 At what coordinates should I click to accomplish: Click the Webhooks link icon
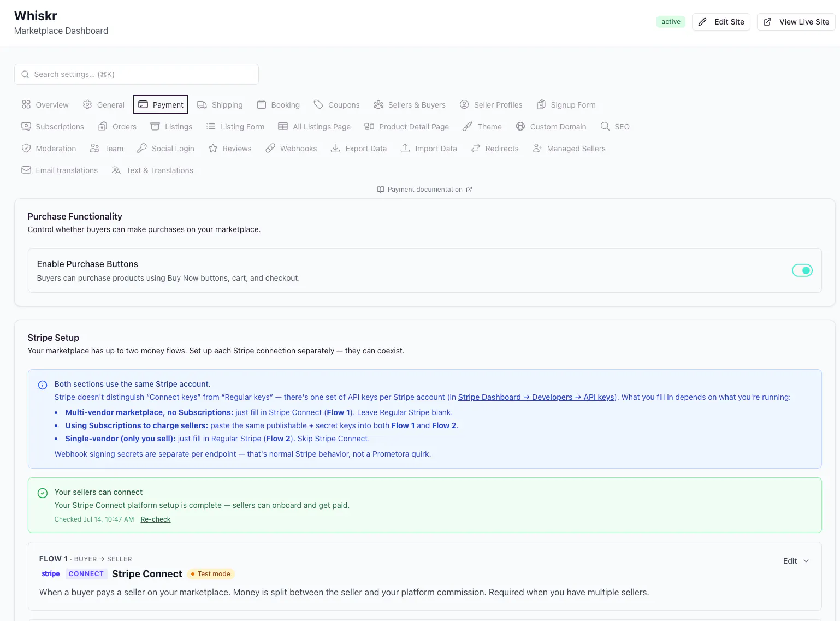tap(270, 148)
